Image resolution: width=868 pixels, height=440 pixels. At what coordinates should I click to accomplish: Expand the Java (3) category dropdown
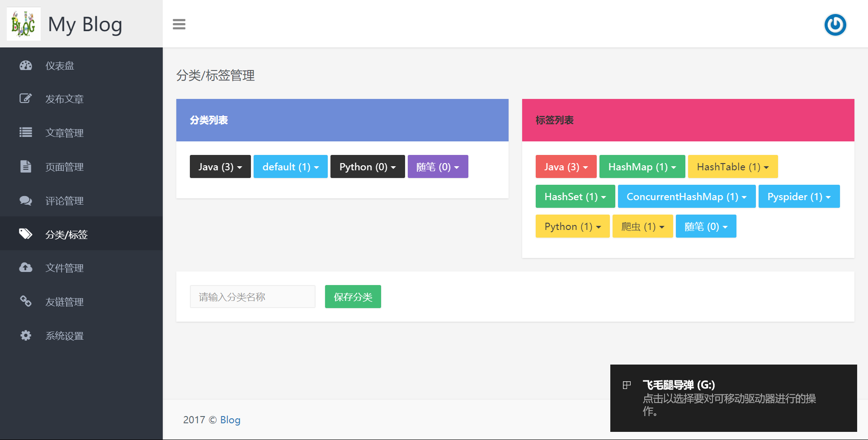[x=220, y=167]
